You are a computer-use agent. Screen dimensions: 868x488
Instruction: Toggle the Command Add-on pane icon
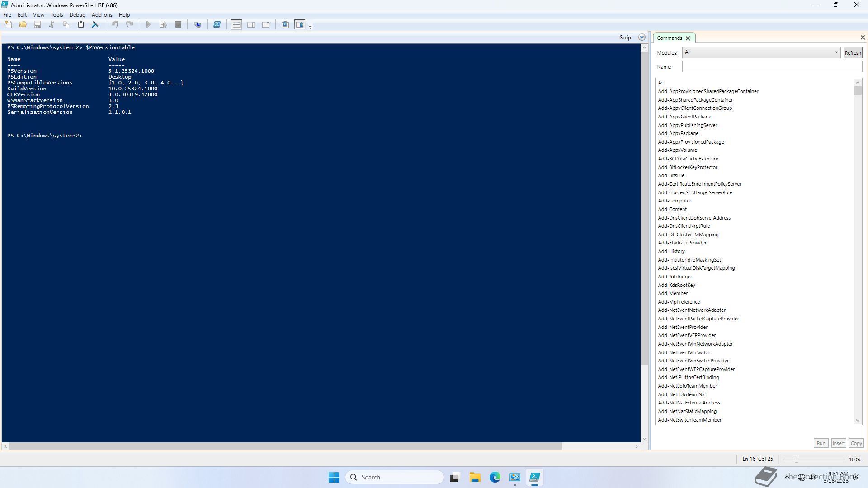click(x=300, y=25)
